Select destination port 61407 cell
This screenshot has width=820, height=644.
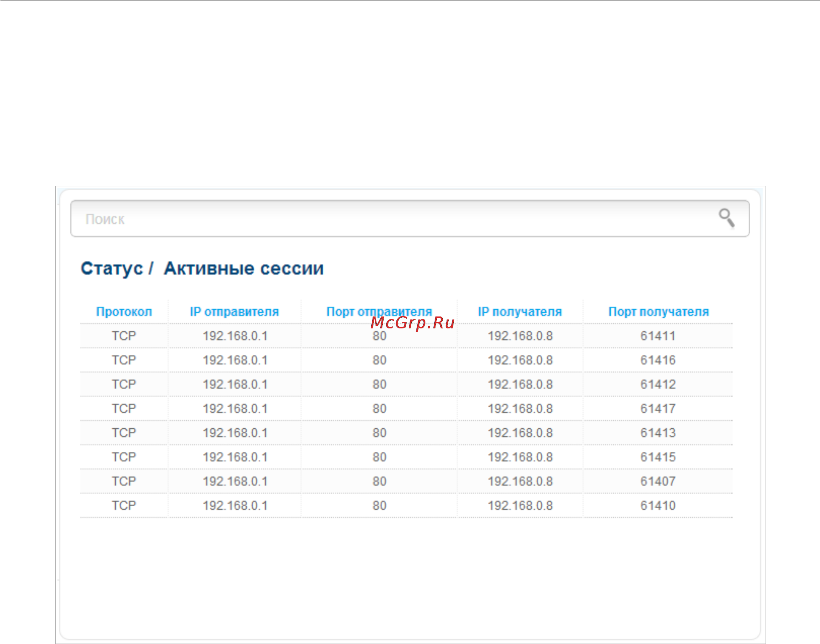(x=658, y=482)
